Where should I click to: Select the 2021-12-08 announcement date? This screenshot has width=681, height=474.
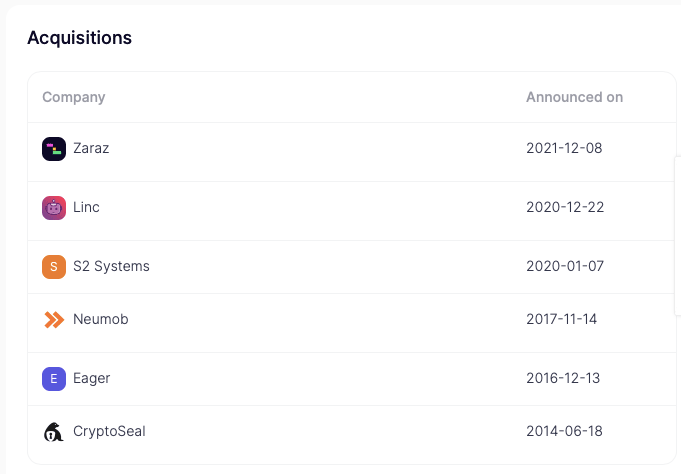(x=564, y=148)
